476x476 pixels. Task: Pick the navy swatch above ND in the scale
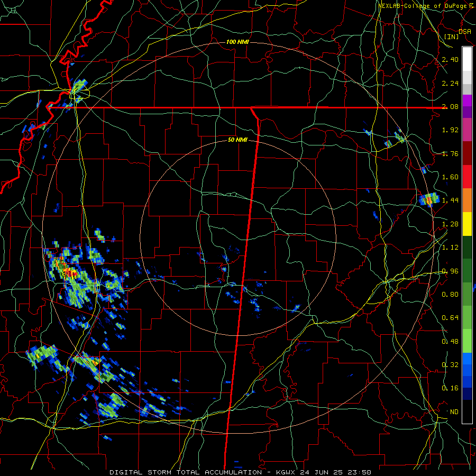click(x=467, y=394)
